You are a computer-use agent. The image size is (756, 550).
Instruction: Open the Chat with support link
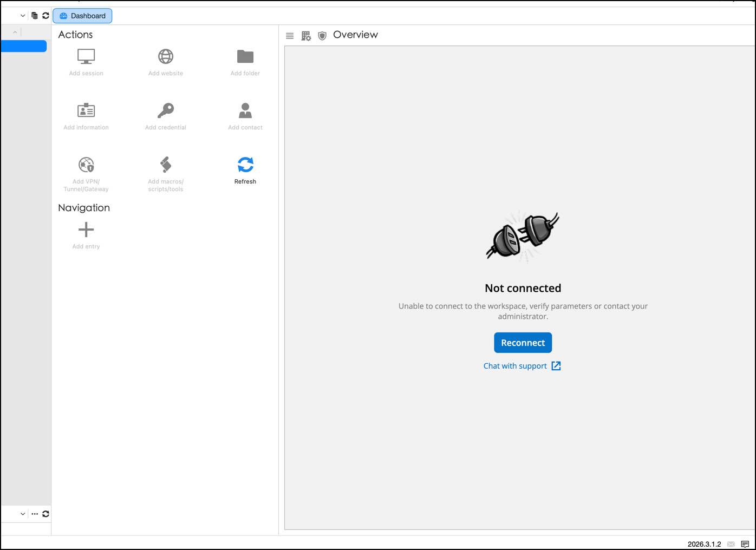pyautogui.click(x=522, y=366)
